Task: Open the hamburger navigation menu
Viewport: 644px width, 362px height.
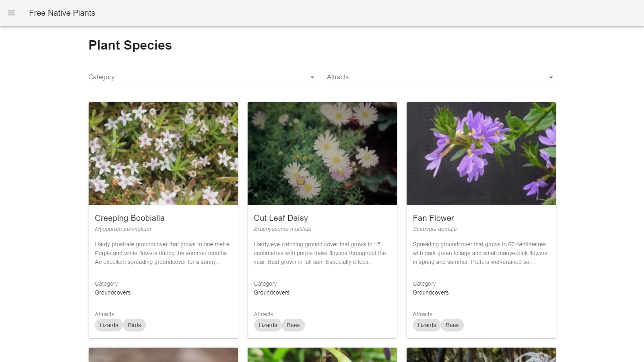Action: click(11, 13)
